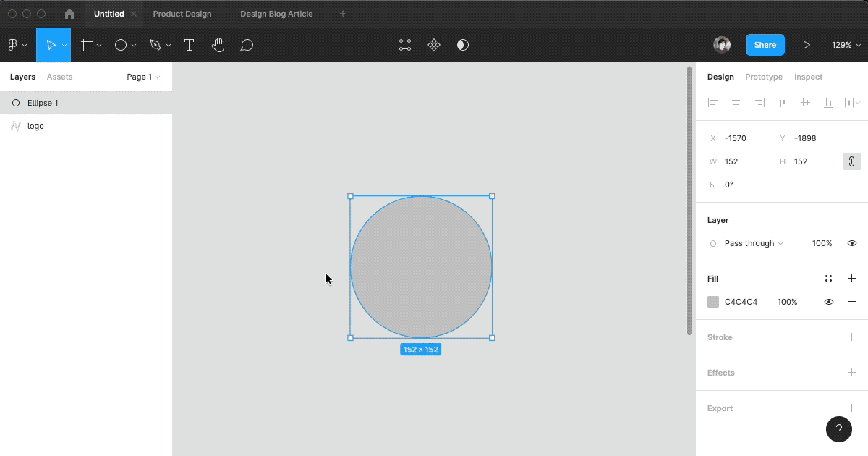Open the Pass through blend mode dropdown
This screenshot has height=456, width=868.
pos(753,243)
